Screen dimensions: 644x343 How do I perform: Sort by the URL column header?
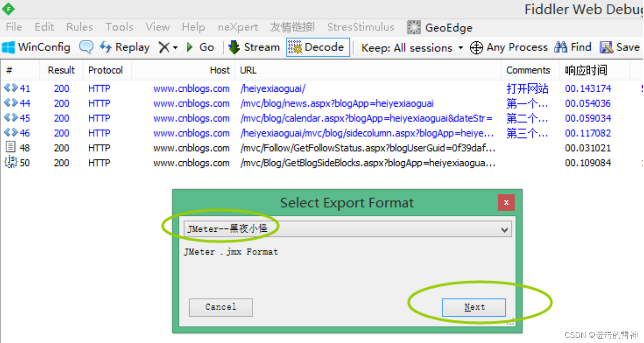[368, 70]
